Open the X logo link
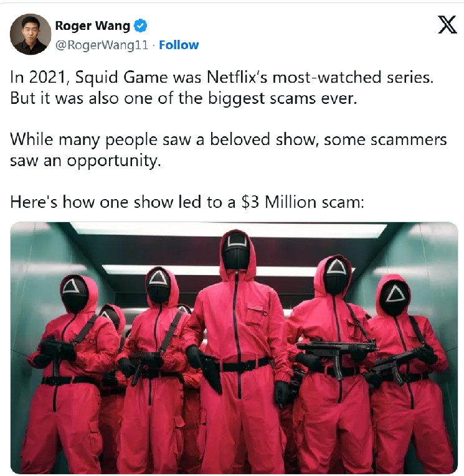The image size is (464, 476). pos(447,25)
